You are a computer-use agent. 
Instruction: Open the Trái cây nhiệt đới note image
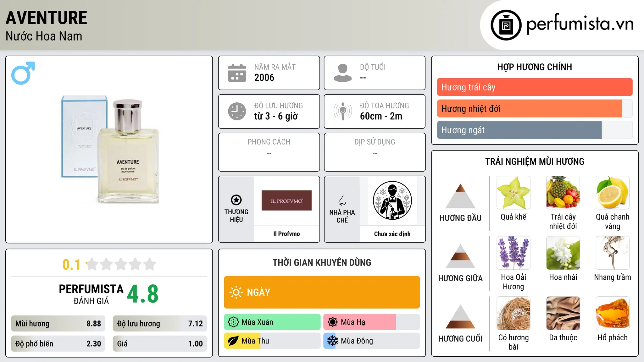tap(563, 193)
